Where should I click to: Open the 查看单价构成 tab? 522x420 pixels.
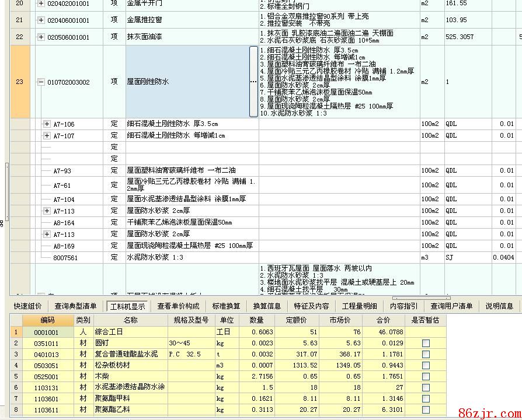[178, 306]
